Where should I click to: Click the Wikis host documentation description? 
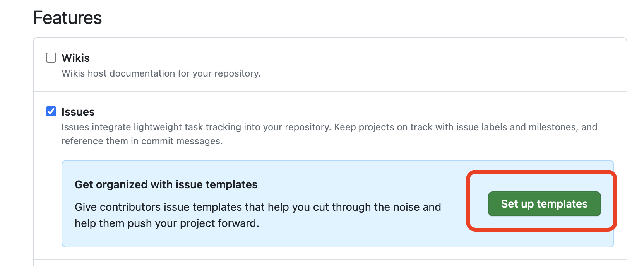[161, 73]
